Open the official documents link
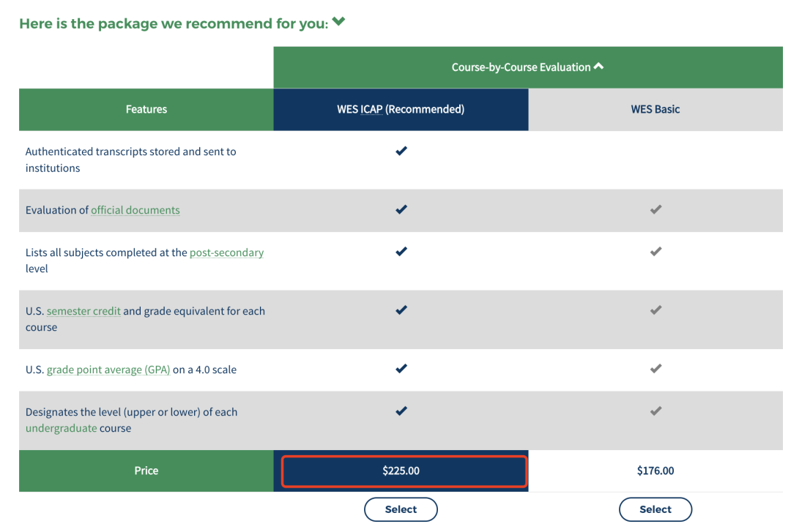Screen dimensions: 791x532 135,210
